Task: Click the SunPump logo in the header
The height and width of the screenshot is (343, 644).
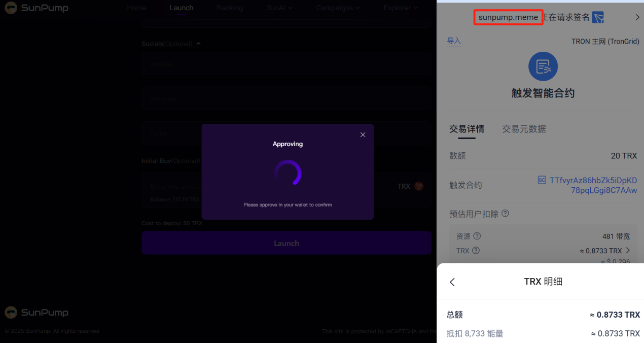Action: (37, 8)
